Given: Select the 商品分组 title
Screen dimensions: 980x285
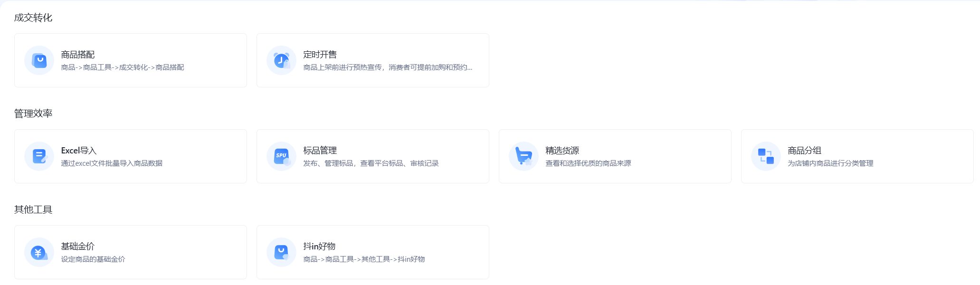Looking at the screenshot, I should point(804,151).
